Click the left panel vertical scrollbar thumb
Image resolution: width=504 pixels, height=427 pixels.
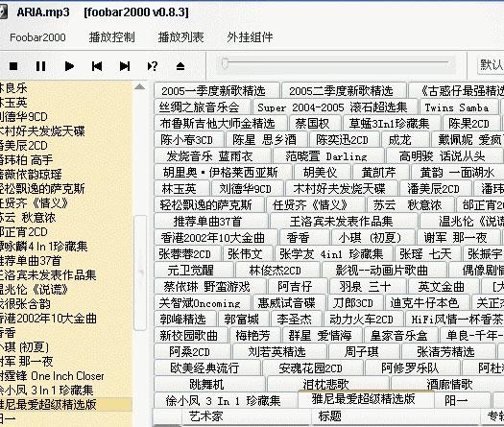click(140, 273)
